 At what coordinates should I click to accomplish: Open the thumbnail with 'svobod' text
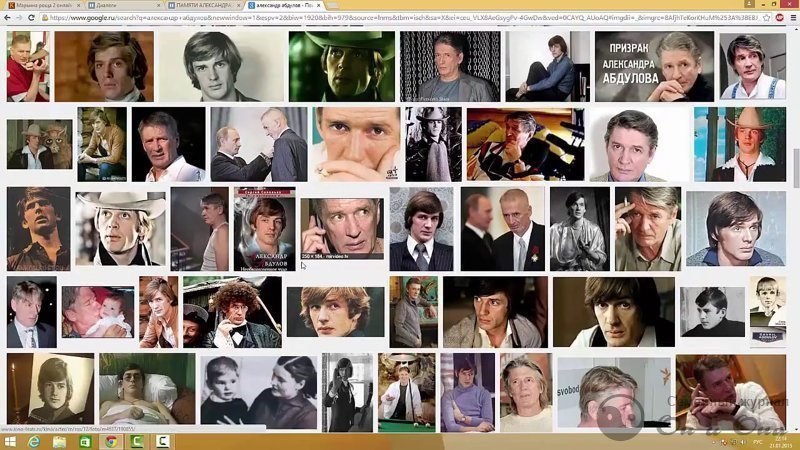[613, 392]
